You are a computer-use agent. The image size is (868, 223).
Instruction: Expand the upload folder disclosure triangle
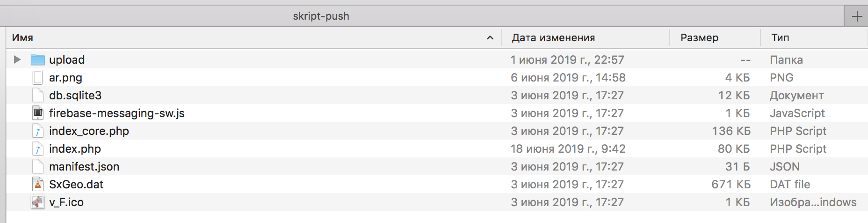click(x=17, y=59)
